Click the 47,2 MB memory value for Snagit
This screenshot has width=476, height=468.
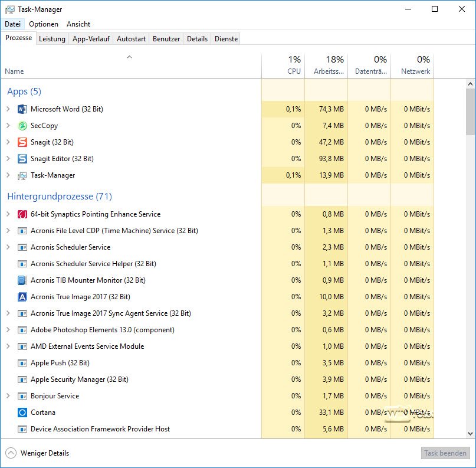(x=331, y=142)
